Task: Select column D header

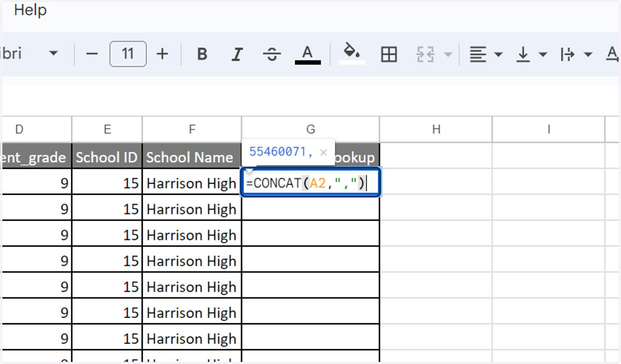Action: coord(36,129)
